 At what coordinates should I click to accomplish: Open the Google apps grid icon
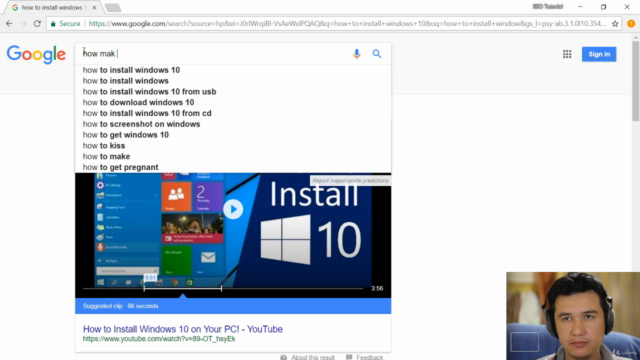[567, 54]
